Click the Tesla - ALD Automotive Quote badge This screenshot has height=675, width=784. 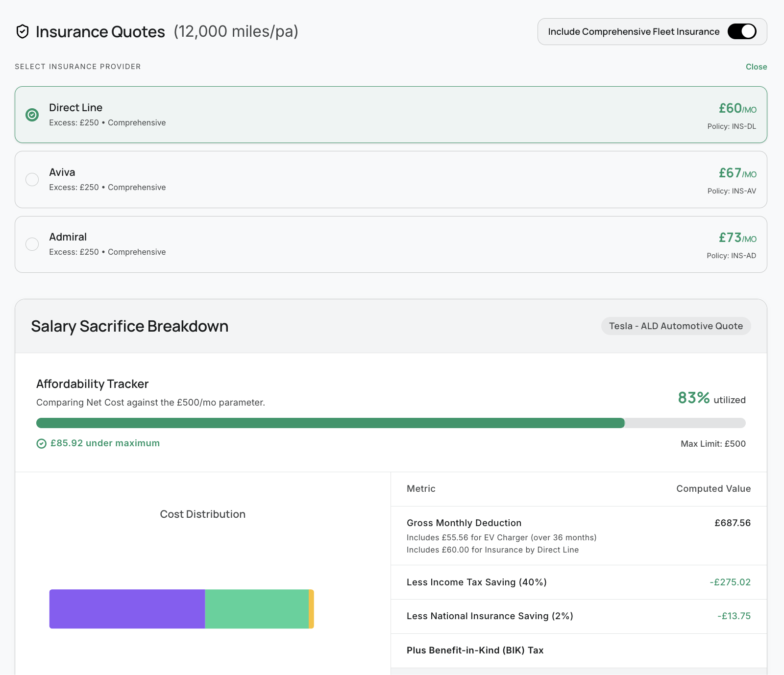tap(676, 326)
